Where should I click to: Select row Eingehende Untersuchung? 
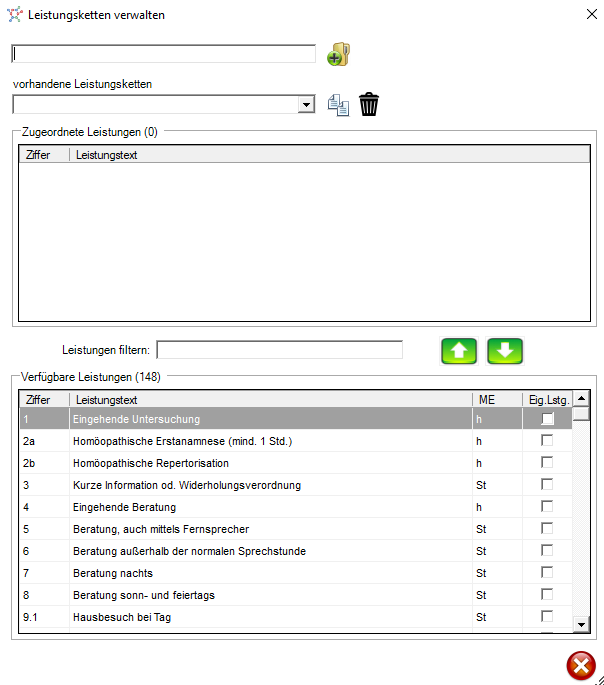(296, 419)
